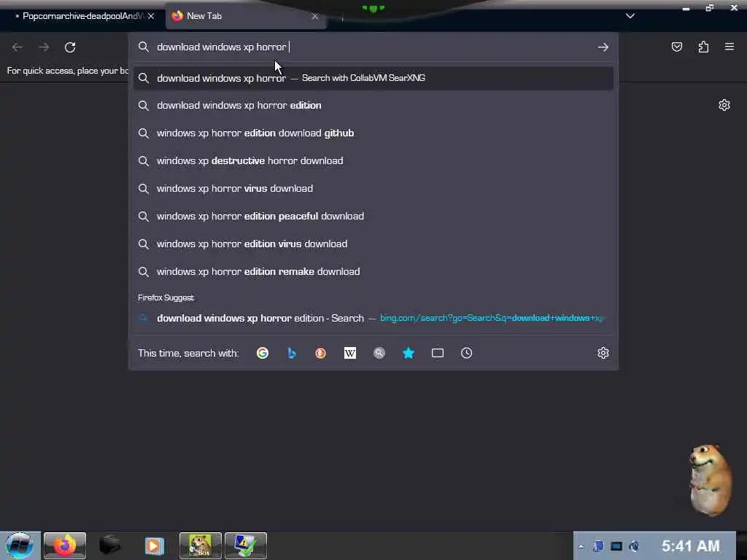
Task: Search open tabs with the tab icon
Action: [x=438, y=353]
